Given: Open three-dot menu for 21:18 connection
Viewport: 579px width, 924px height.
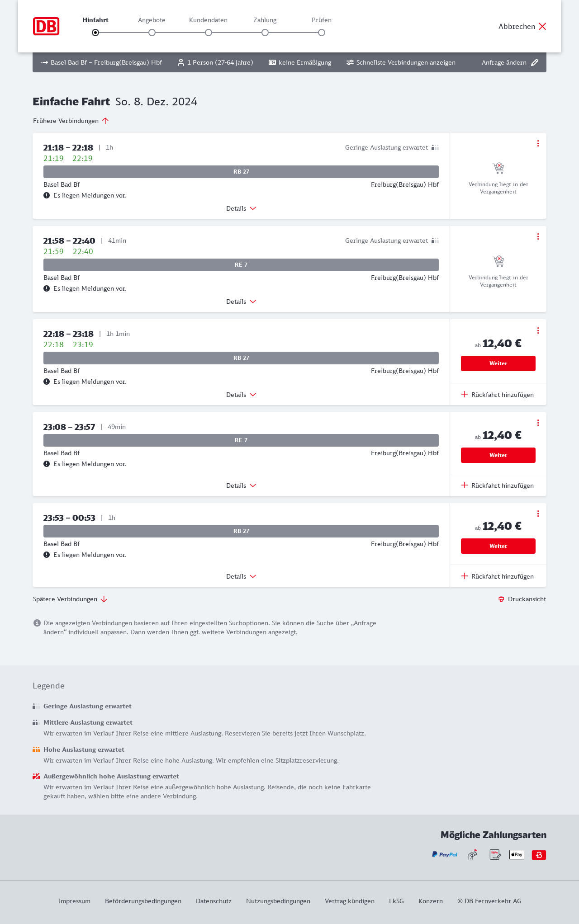Looking at the screenshot, I should coord(538,143).
